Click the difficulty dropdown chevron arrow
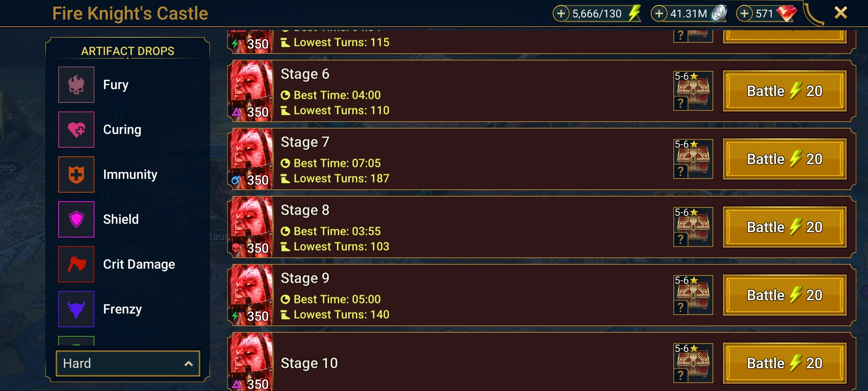868x391 pixels. coord(188,363)
